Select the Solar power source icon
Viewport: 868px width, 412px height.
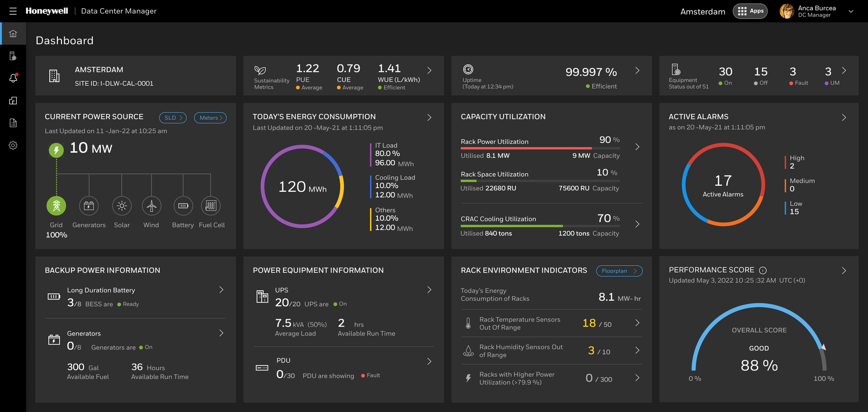[122, 205]
